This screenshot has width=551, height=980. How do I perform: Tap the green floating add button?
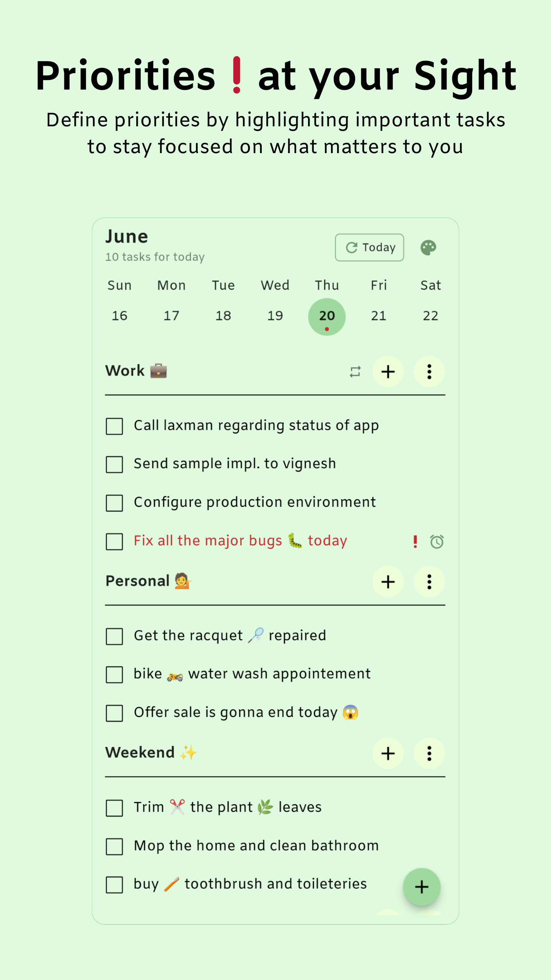422,887
